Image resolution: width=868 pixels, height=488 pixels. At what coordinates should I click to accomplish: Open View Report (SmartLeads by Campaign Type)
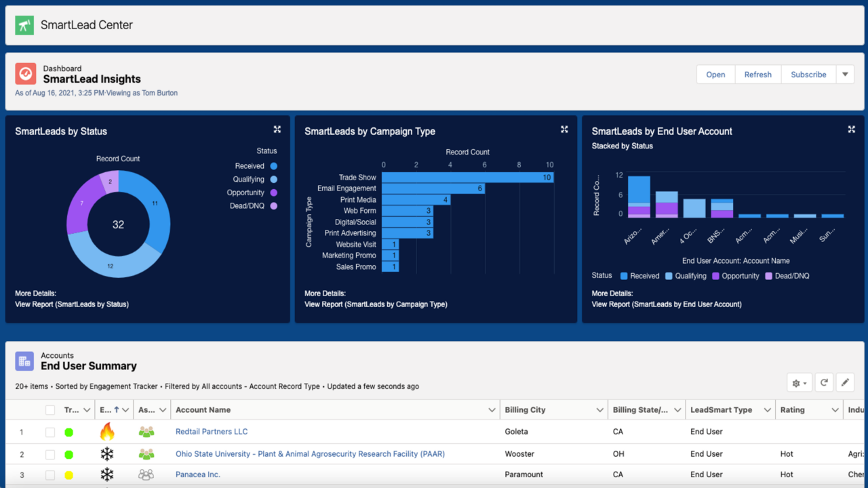376,304
